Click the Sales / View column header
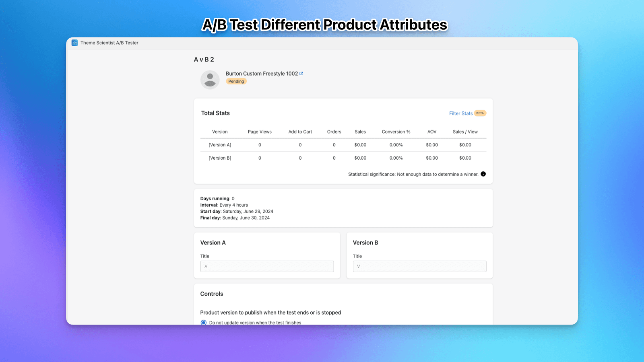This screenshot has width=644, height=362. coord(465,132)
